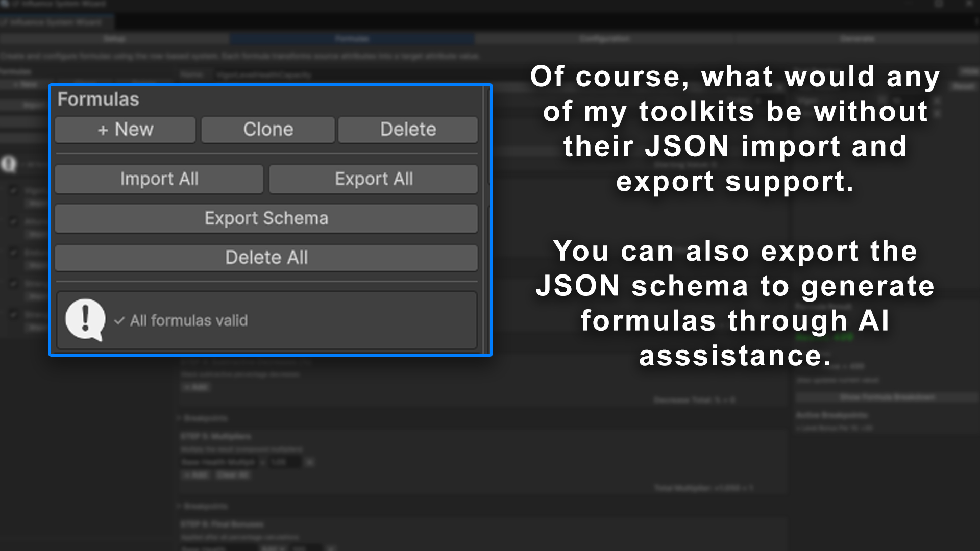Clone the selected formula
980x551 pixels.
(x=267, y=130)
